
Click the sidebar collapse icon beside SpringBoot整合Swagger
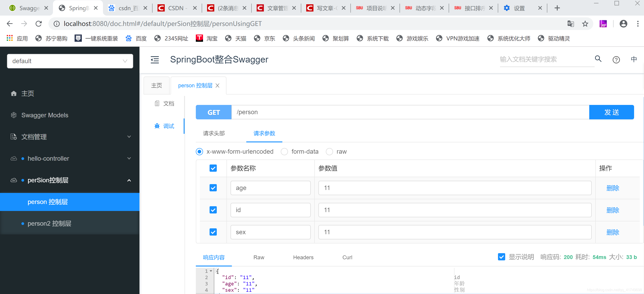tap(155, 60)
